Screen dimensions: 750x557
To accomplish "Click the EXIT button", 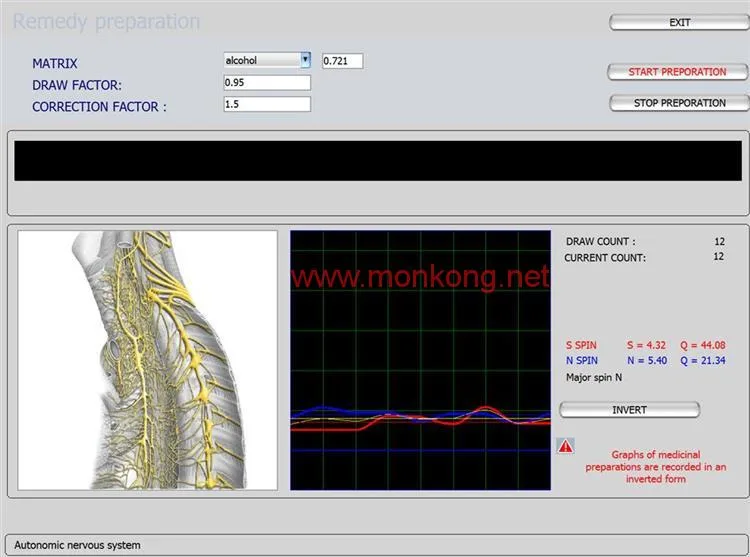I will [679, 22].
